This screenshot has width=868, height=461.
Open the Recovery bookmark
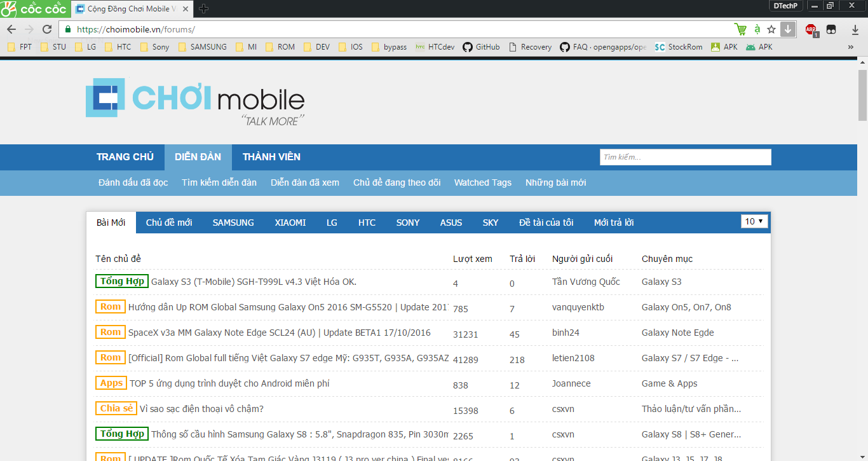[x=531, y=47]
